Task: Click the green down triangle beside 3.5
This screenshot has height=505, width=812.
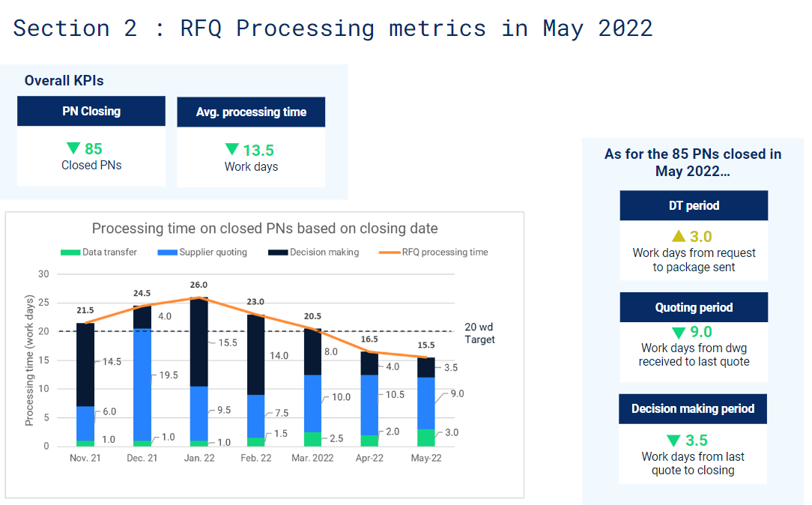Action: tap(673, 441)
